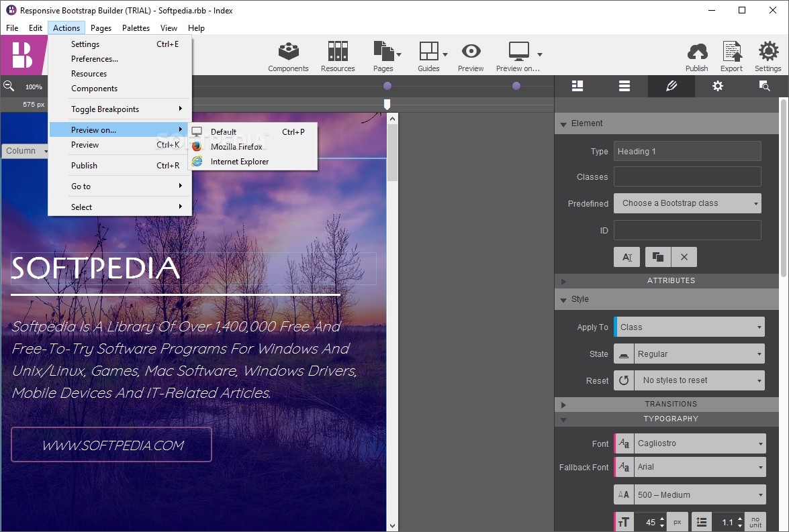Click the font size px unit button
789x532 pixels.
pos(678,523)
